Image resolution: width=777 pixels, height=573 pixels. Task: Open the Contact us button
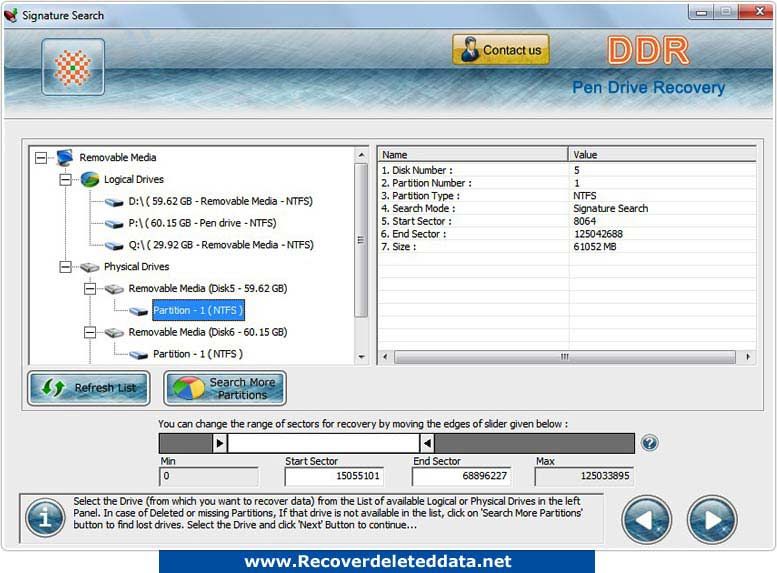click(x=500, y=50)
